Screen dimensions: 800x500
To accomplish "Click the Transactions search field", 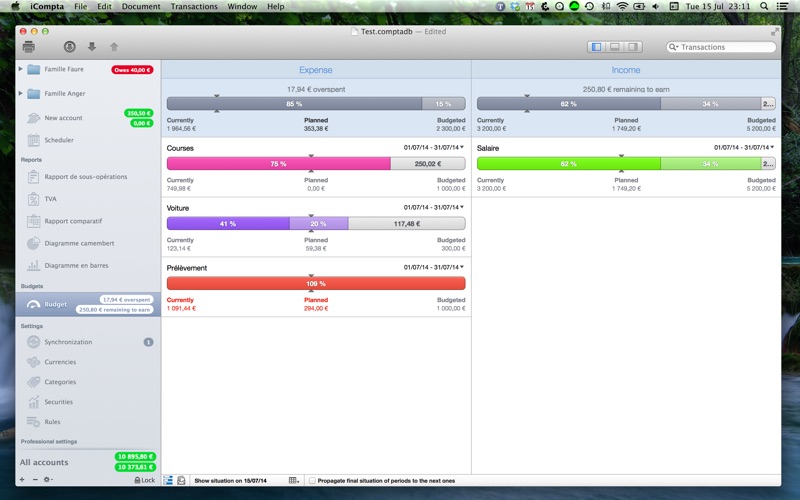I will click(721, 47).
